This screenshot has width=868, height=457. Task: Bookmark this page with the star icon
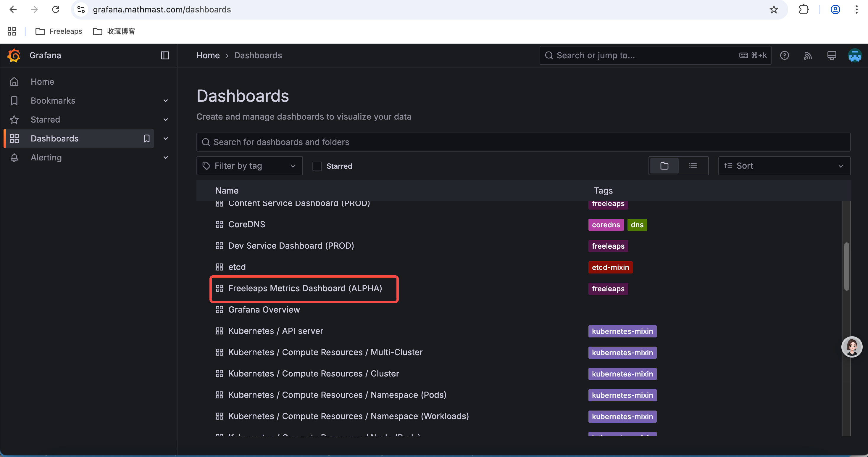[774, 9]
